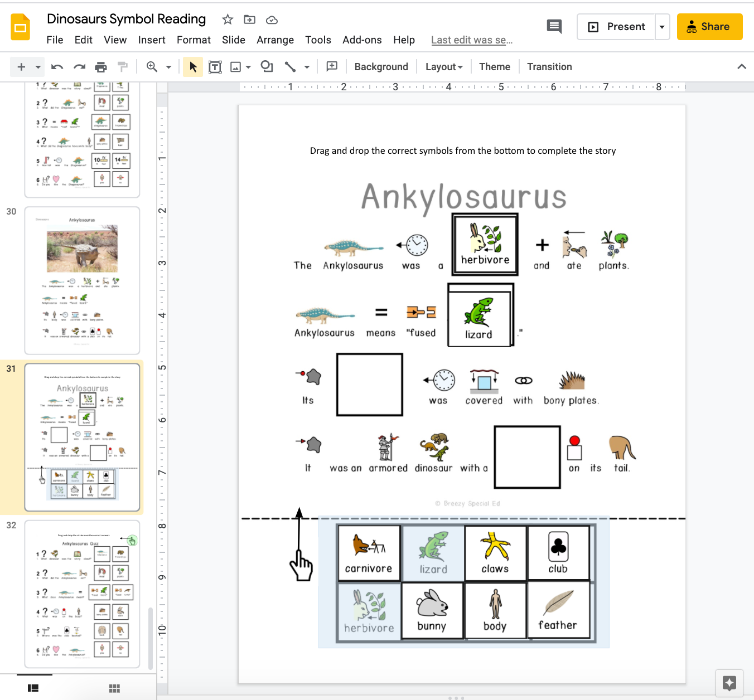Image resolution: width=754 pixels, height=700 pixels.
Task: Undo the last action
Action: coord(57,67)
